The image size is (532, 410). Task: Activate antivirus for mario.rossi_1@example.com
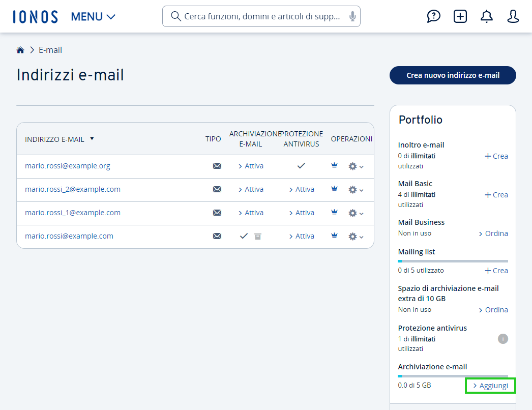302,213
